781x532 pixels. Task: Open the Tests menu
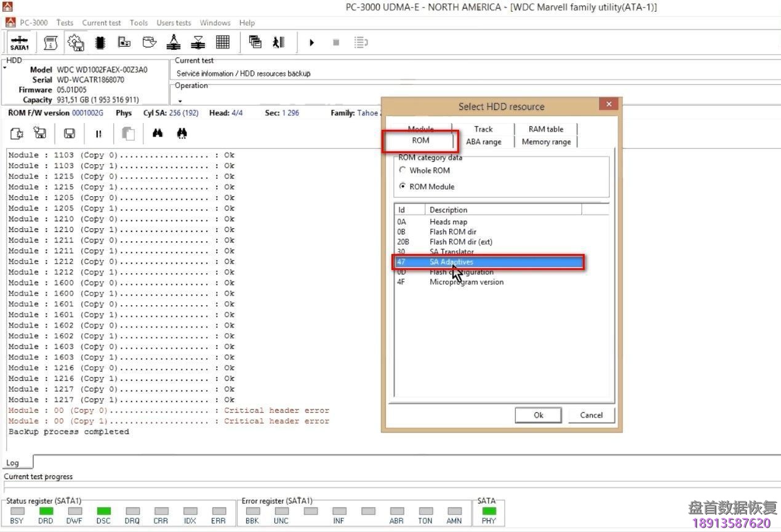65,23
